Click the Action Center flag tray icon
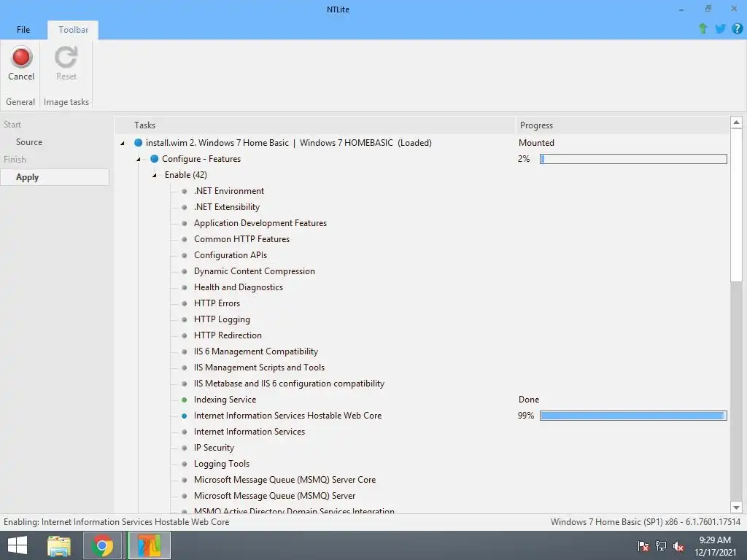 point(643,545)
